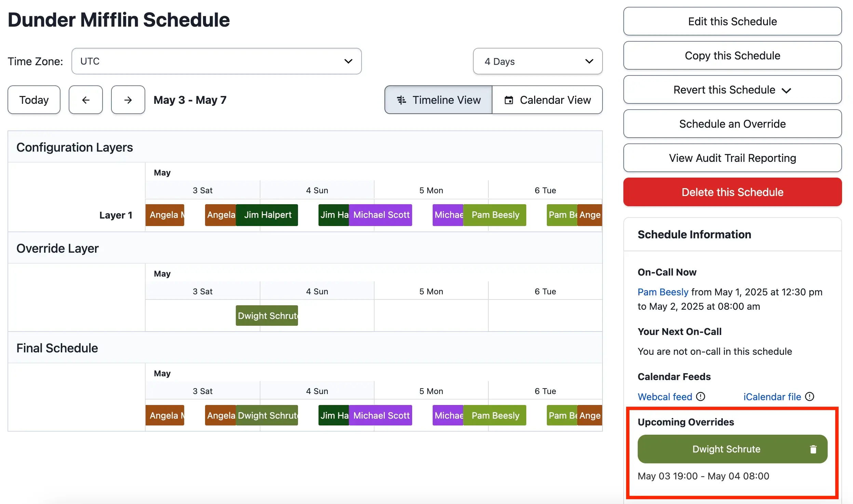853x504 pixels.
Task: Delete Dwight Schrute override using trash icon
Action: [813, 449]
